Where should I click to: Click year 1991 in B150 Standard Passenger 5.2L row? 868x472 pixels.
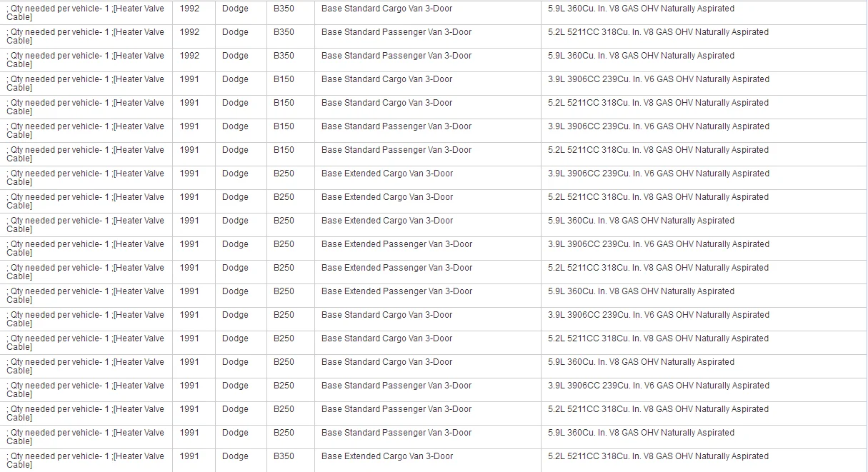(x=194, y=154)
